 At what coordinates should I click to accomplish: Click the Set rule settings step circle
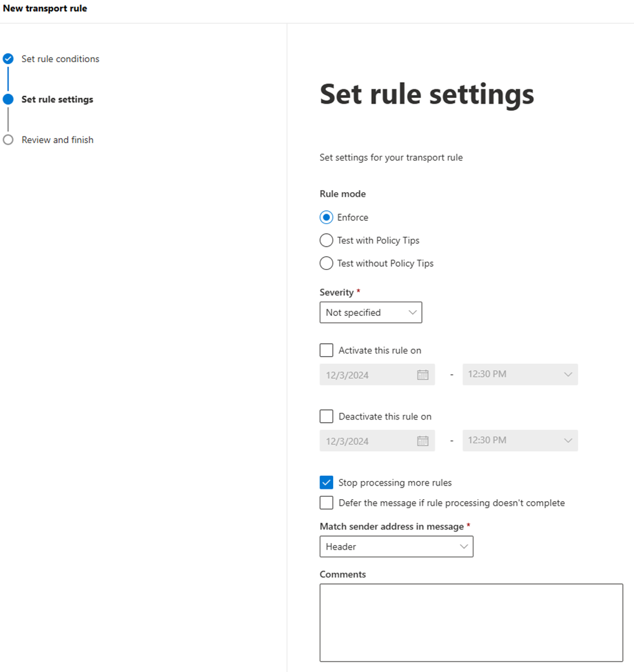8,99
